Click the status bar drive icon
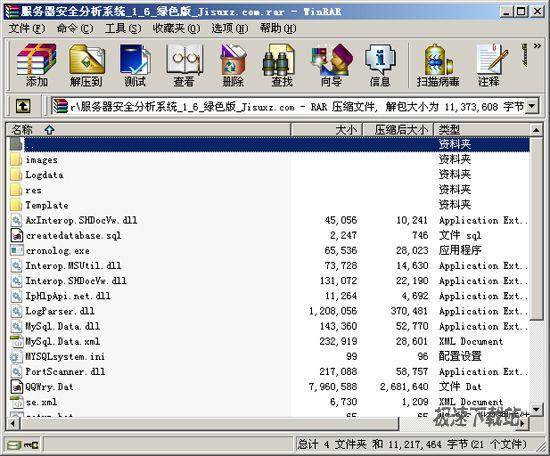Viewport: 550px width, 456px height. point(15,445)
